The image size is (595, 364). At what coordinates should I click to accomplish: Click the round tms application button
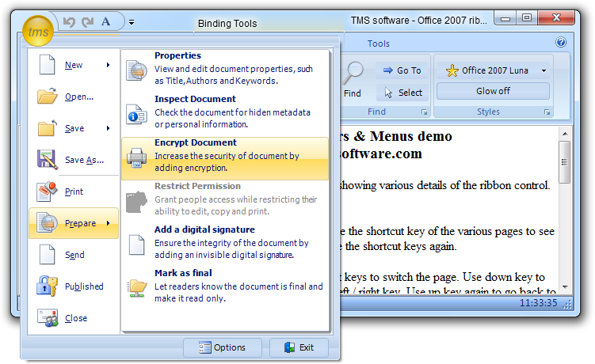click(x=38, y=31)
